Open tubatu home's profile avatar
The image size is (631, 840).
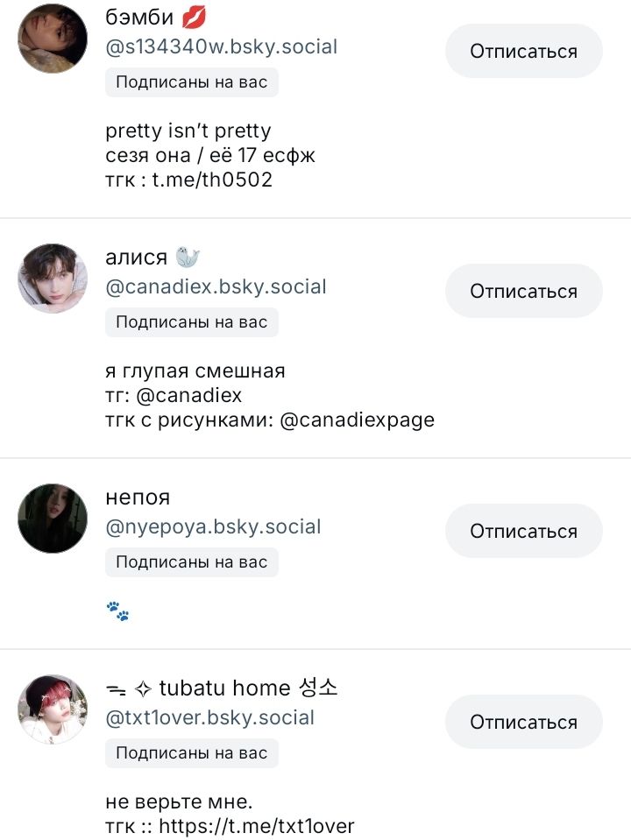click(53, 709)
